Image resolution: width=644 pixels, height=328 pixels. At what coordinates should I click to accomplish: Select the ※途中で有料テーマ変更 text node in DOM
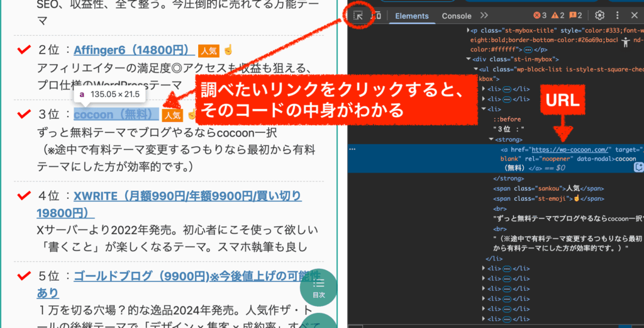pos(568,244)
